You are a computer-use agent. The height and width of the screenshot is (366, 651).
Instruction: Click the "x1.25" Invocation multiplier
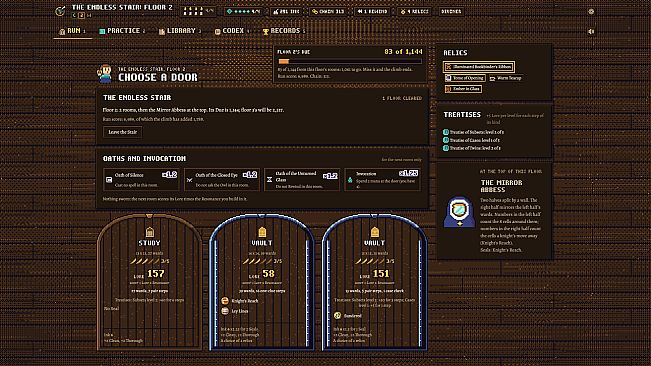pyautogui.click(x=408, y=173)
